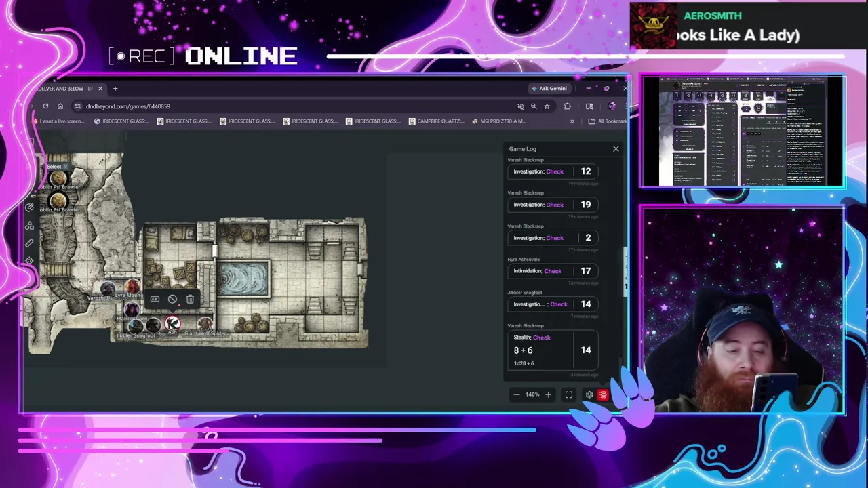Open a new browser tab
The image size is (868, 488).
(115, 89)
